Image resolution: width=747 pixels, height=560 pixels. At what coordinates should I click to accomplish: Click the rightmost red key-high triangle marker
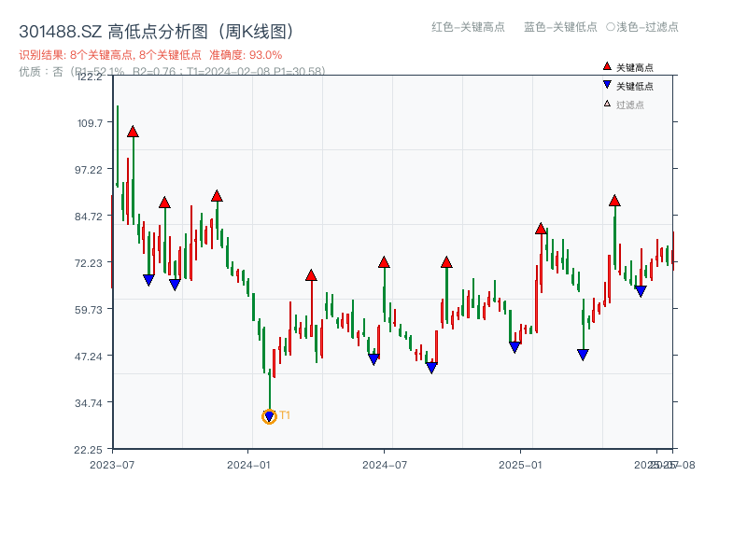point(616,200)
